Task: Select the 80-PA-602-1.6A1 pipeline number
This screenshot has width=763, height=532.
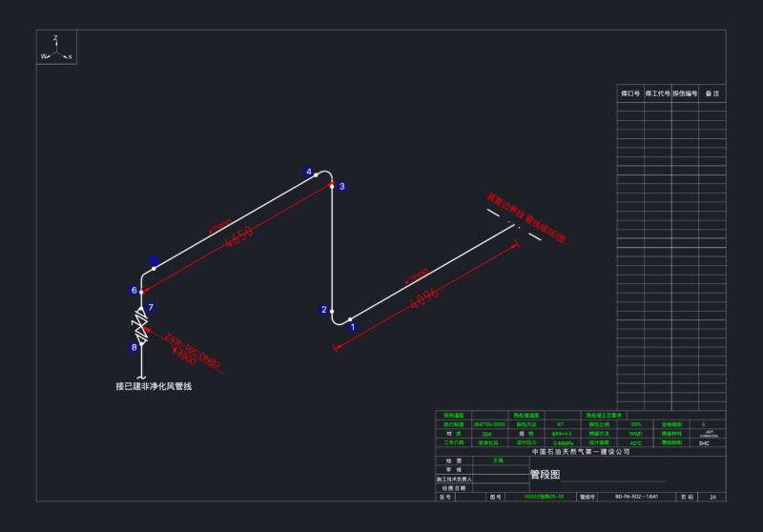Action: pyautogui.click(x=636, y=497)
